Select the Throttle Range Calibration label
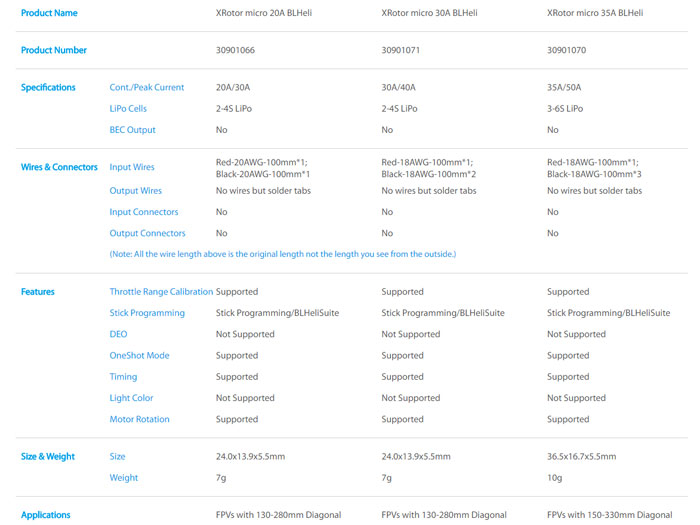700x525 pixels. point(161,292)
